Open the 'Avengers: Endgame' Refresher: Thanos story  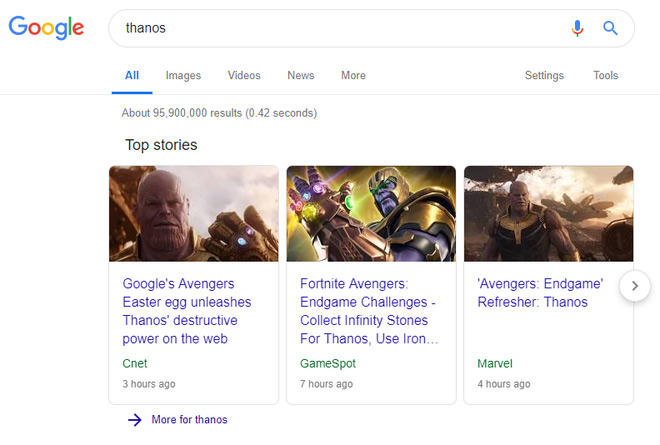click(533, 293)
